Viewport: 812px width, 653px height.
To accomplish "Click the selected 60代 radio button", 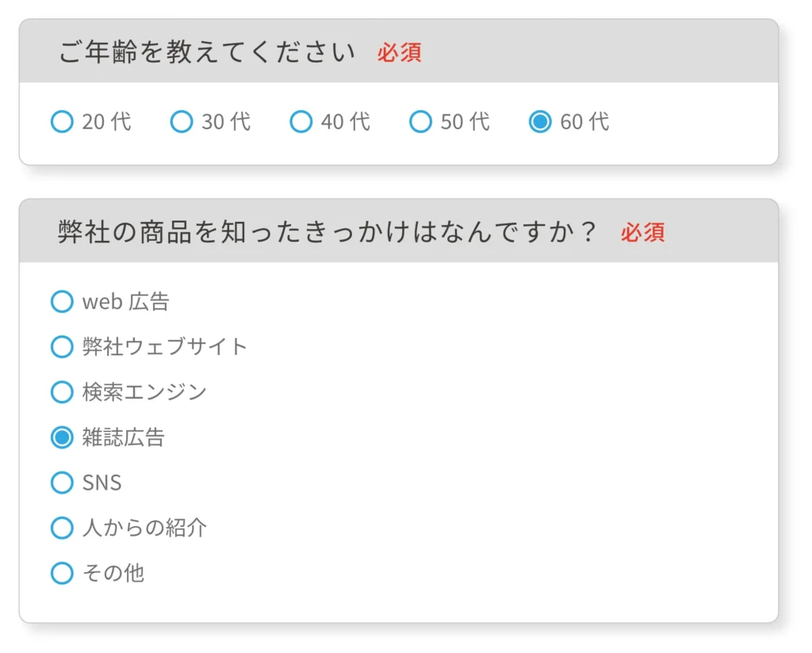I will pyautogui.click(x=540, y=122).
